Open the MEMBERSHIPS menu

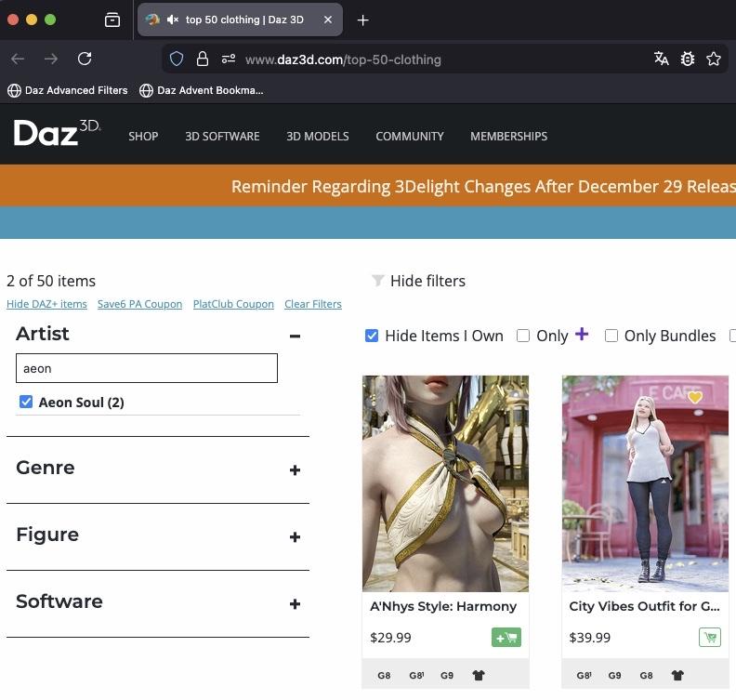509,136
